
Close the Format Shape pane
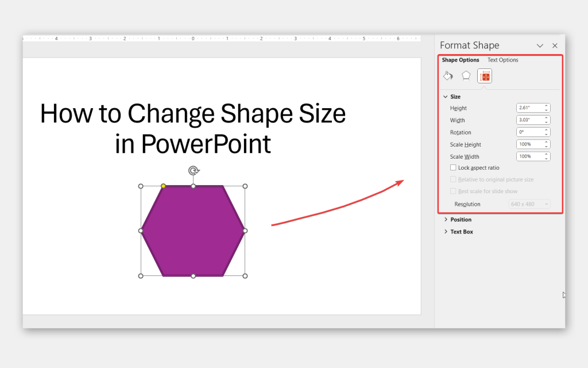tap(555, 45)
